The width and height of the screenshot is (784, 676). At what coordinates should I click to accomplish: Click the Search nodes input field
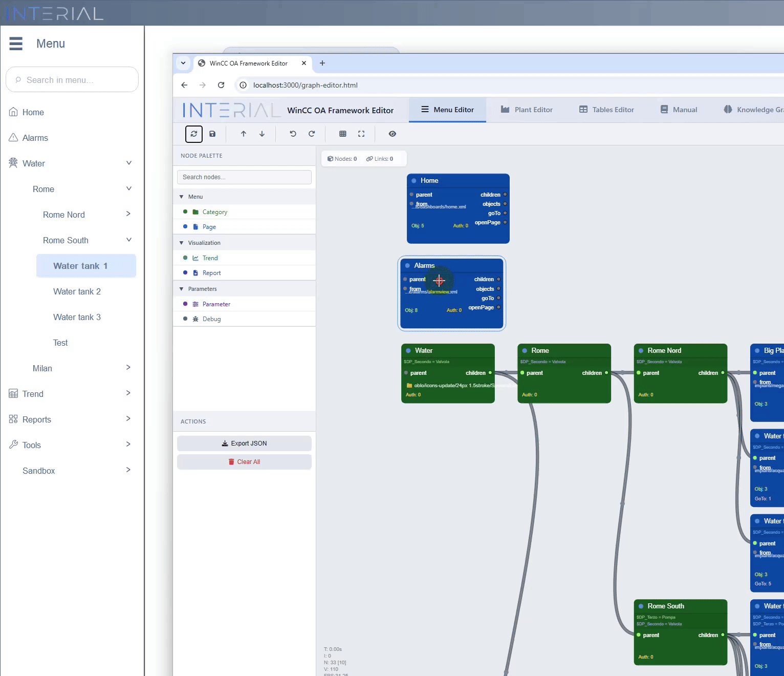244,177
